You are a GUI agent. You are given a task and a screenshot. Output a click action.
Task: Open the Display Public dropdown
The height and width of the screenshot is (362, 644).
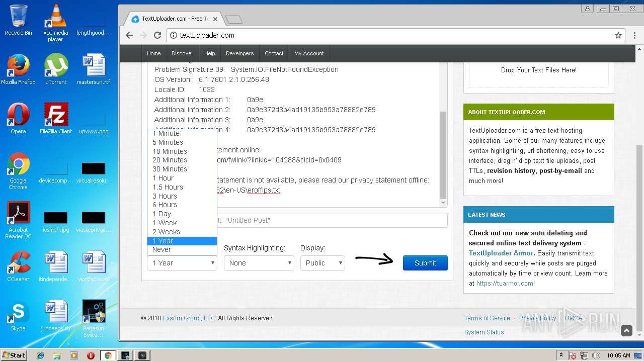pyautogui.click(x=323, y=263)
